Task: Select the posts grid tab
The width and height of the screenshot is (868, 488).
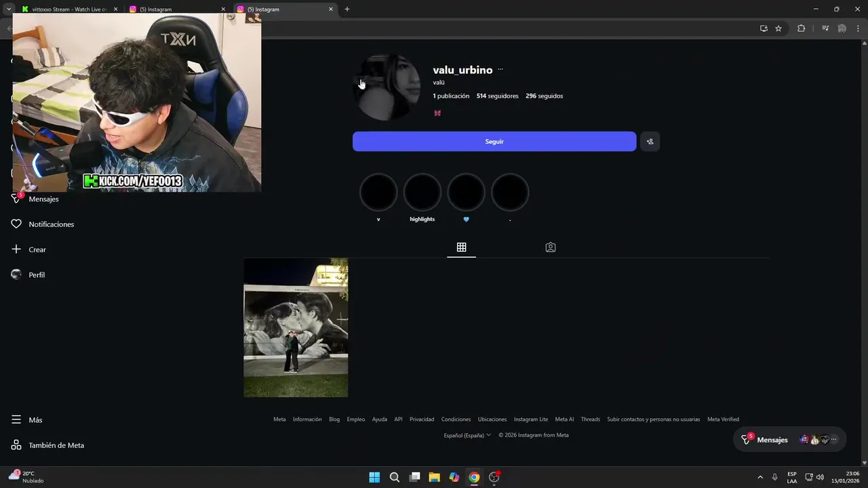Action: (461, 247)
